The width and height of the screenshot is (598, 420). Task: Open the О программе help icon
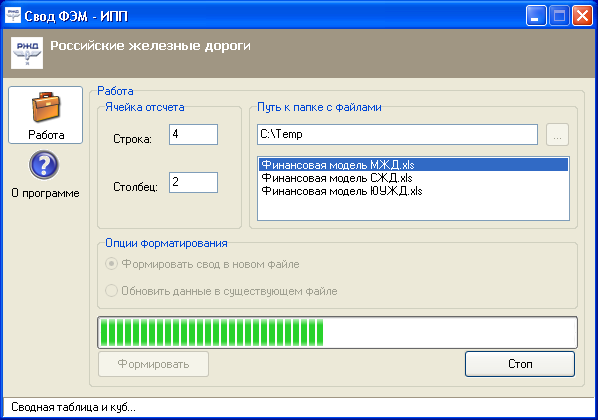coord(44,164)
